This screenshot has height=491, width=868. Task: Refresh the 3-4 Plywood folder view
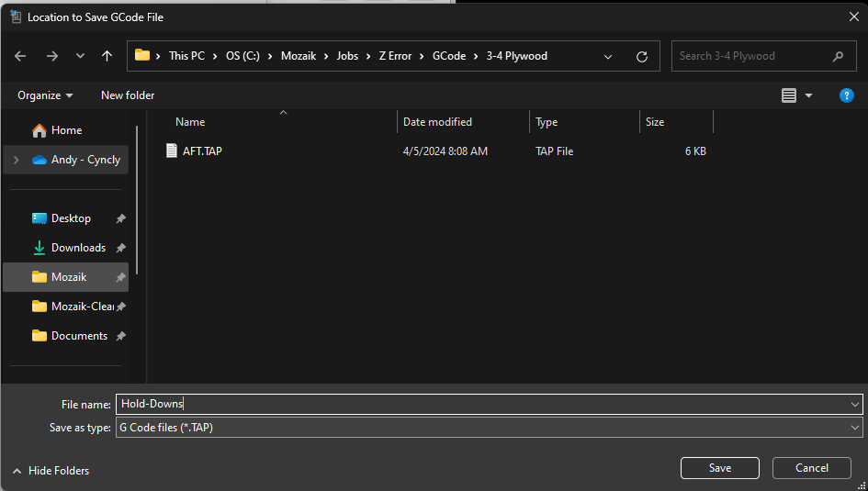pos(642,56)
